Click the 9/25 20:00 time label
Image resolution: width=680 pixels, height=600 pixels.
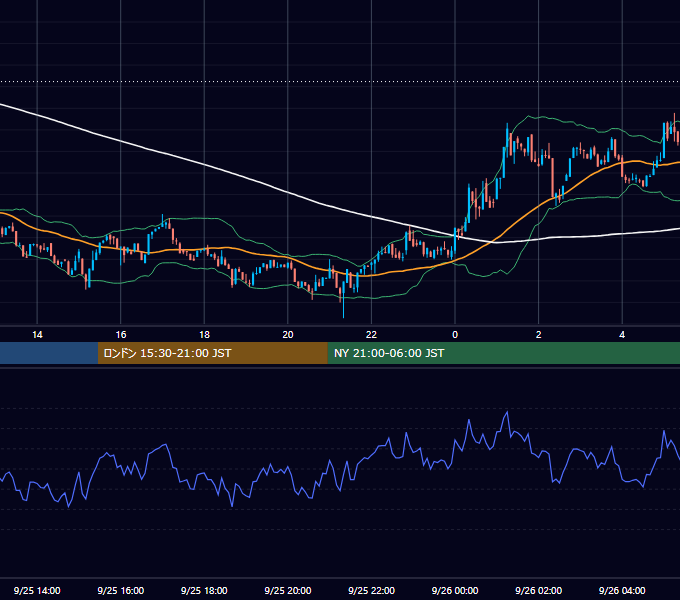tap(288, 590)
